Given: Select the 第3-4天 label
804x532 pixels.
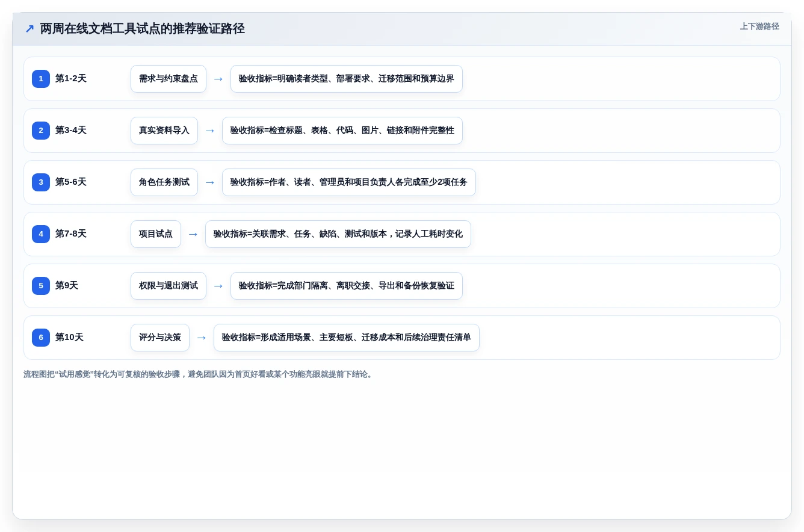Looking at the screenshot, I should [x=71, y=131].
